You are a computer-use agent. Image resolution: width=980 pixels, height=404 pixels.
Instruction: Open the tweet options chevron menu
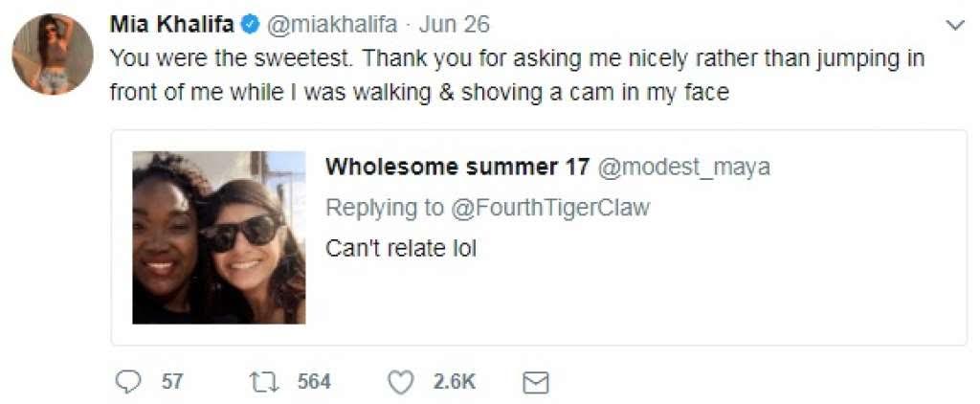point(954,26)
